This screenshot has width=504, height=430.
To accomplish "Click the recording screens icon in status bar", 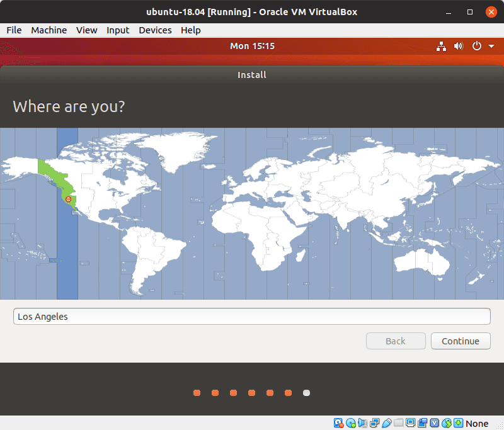I will pos(422,423).
